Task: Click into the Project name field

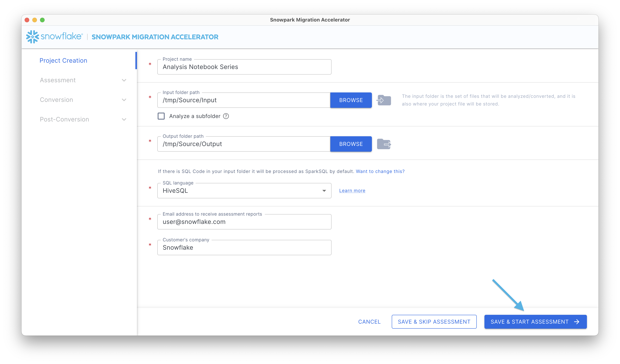Action: 244,67
